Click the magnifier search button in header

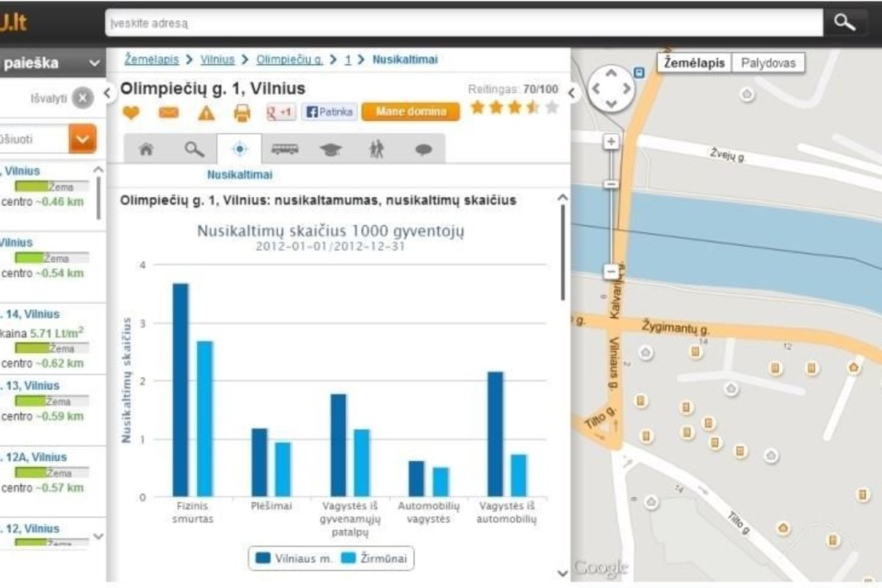[x=844, y=23]
